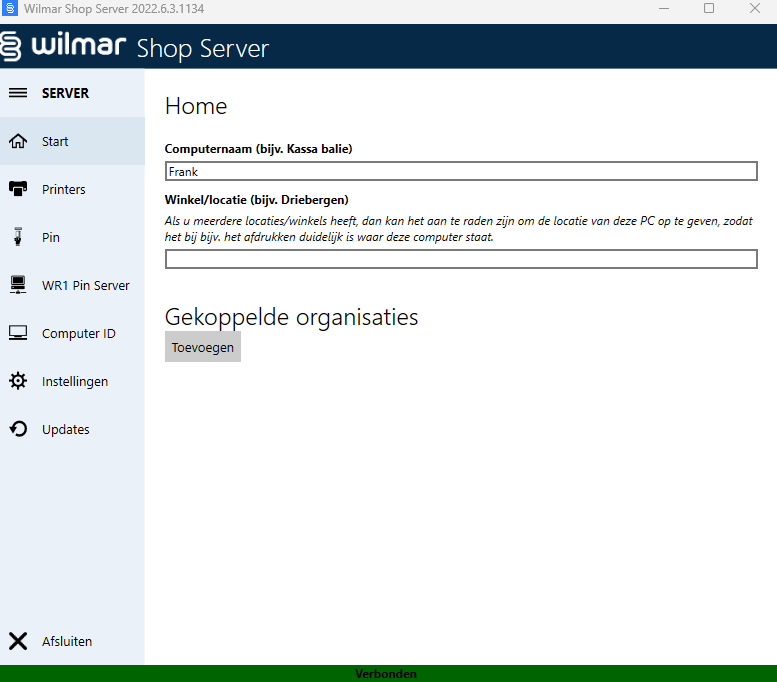Maximize the Wilmar Shop Server window

[709, 9]
